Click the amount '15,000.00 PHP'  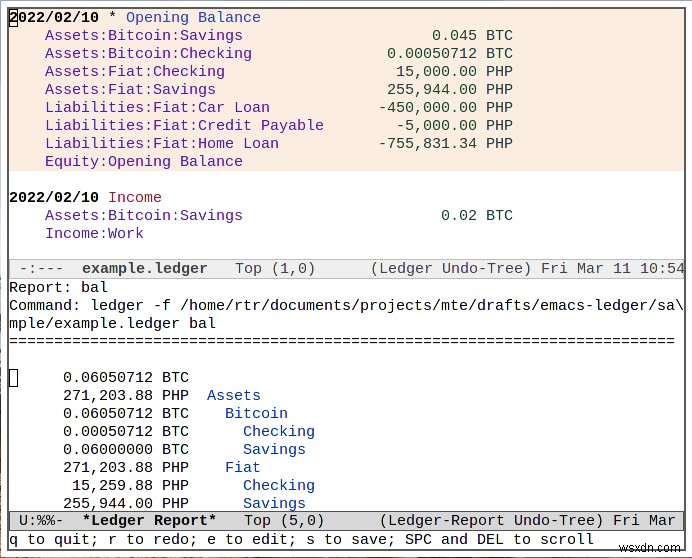pyautogui.click(x=454, y=72)
